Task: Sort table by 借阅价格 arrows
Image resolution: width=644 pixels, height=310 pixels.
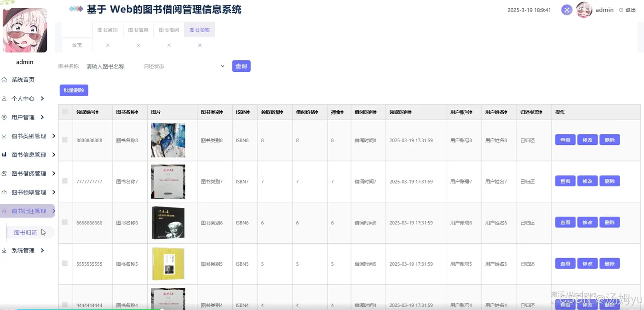Action: pos(316,112)
